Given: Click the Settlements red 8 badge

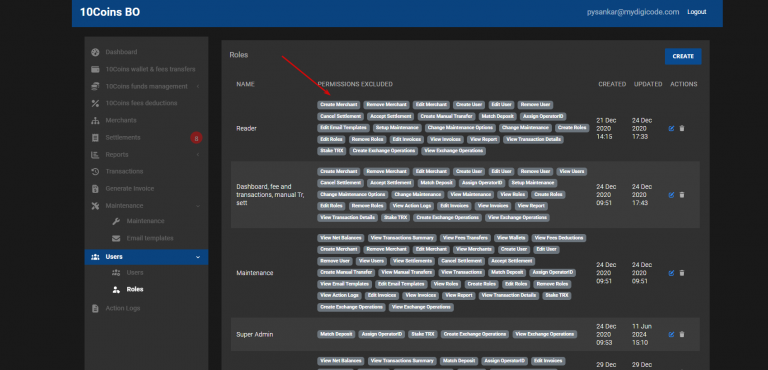Looking at the screenshot, I should coord(196,138).
